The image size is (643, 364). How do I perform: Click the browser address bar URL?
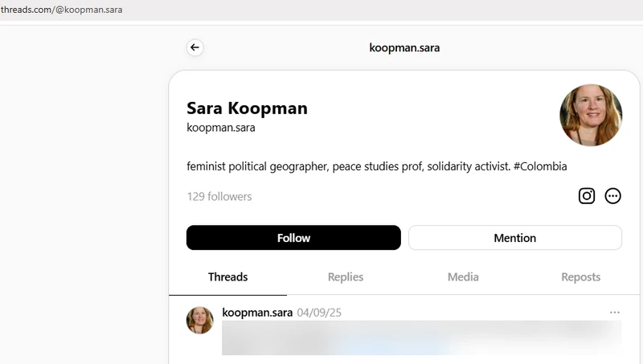click(62, 10)
